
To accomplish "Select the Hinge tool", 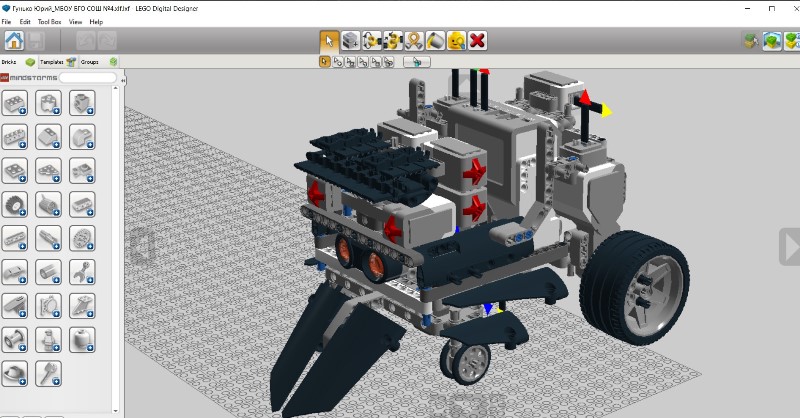I will (372, 41).
